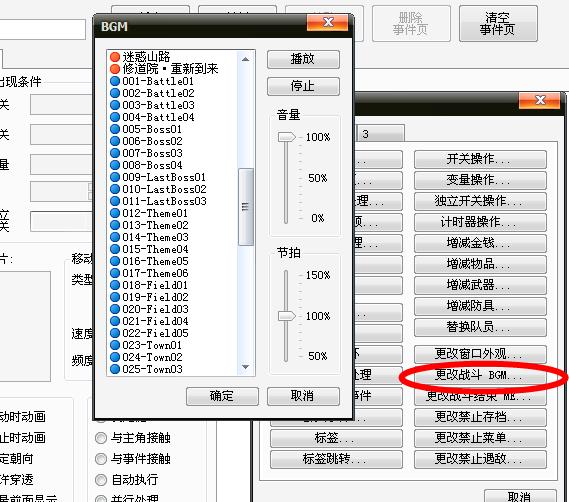The width and height of the screenshot is (569, 502).
Task: Open 增减物品 command
Action: click(x=480, y=264)
